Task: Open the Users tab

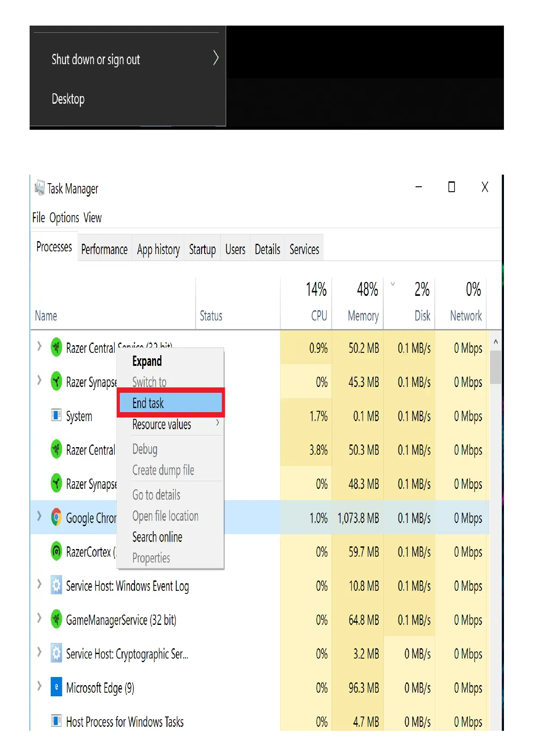Action: (235, 249)
